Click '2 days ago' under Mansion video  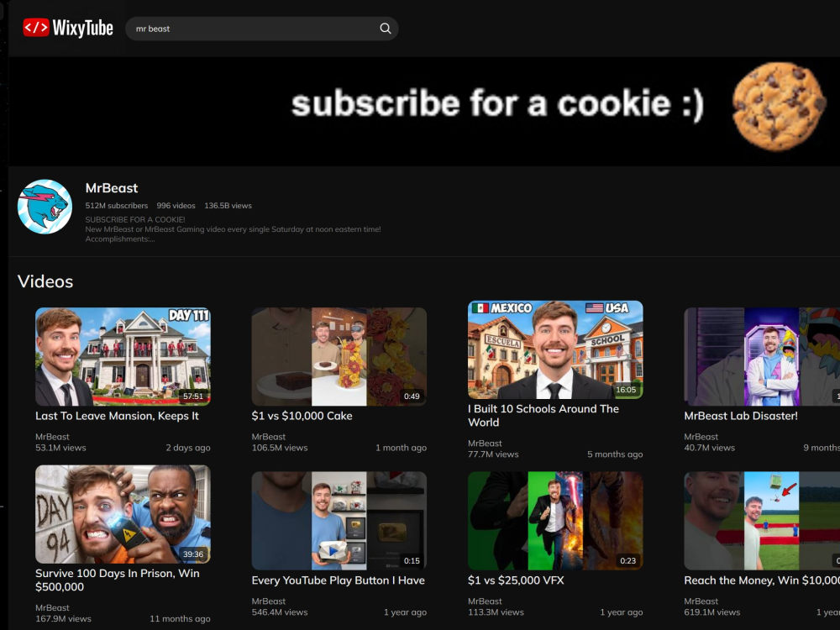[x=188, y=448]
